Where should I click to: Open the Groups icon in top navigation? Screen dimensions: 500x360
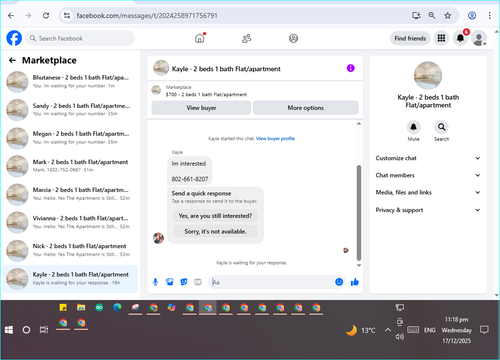(293, 38)
